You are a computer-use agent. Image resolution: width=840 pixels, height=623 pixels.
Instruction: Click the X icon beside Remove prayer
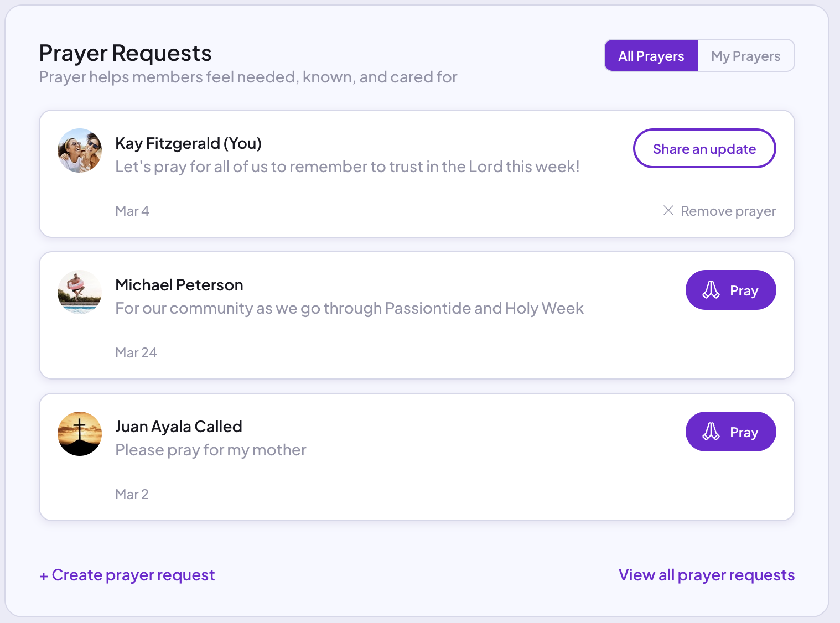668,211
